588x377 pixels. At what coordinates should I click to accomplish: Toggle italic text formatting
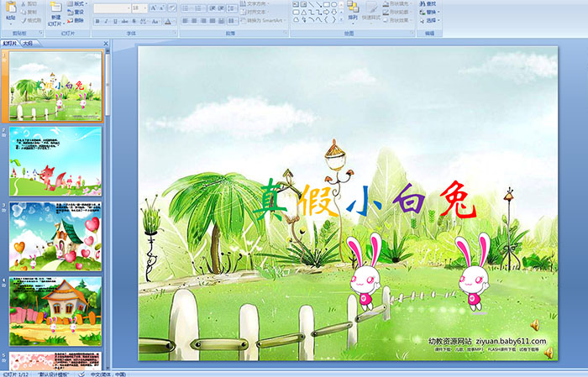(106, 21)
